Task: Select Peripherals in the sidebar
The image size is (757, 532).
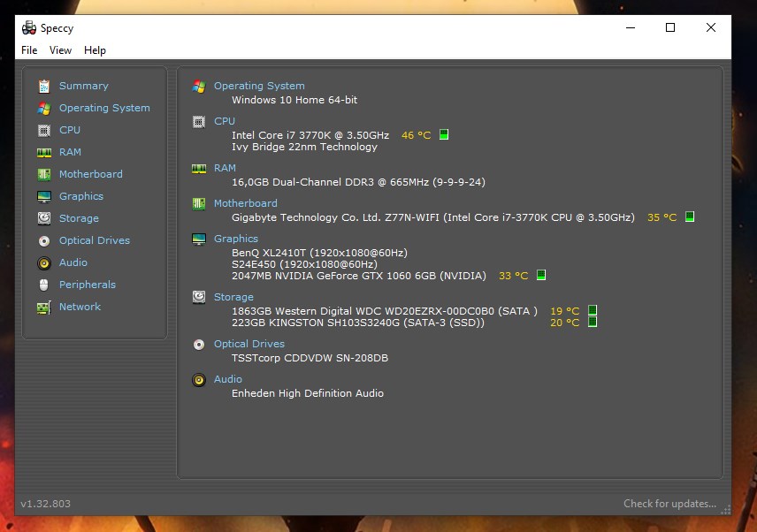Action: pyautogui.click(x=88, y=285)
